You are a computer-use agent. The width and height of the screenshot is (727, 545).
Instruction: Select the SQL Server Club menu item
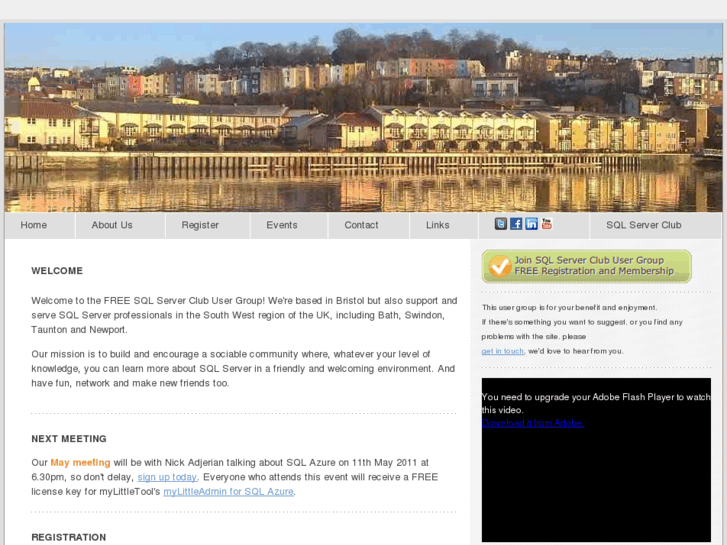tap(644, 225)
